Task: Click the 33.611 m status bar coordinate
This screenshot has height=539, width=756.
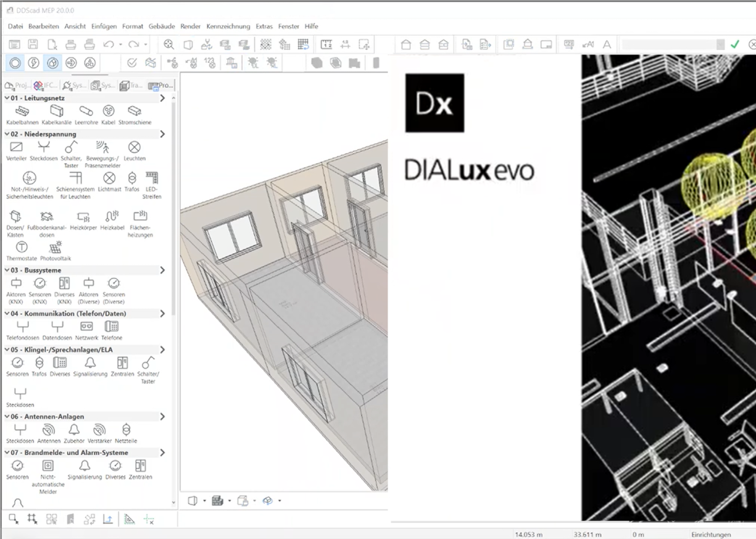Action: point(588,534)
